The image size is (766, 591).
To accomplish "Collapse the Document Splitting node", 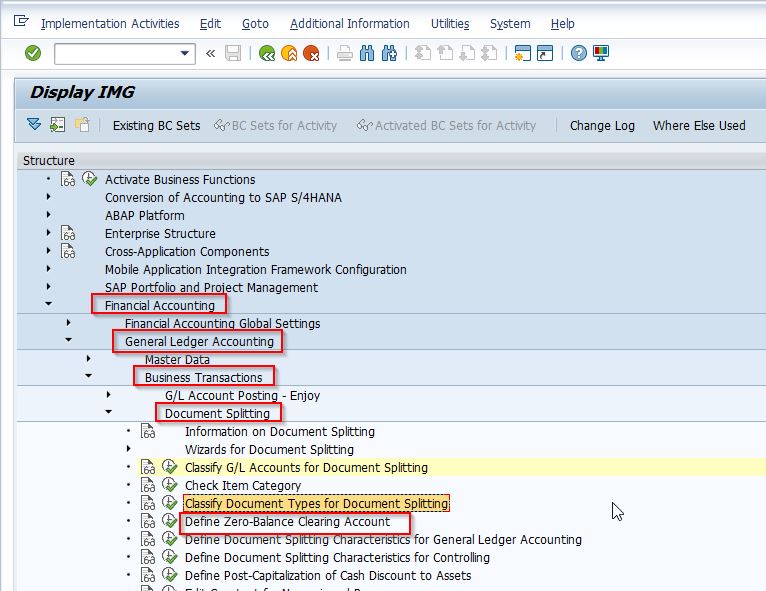I will pyautogui.click(x=109, y=413).
